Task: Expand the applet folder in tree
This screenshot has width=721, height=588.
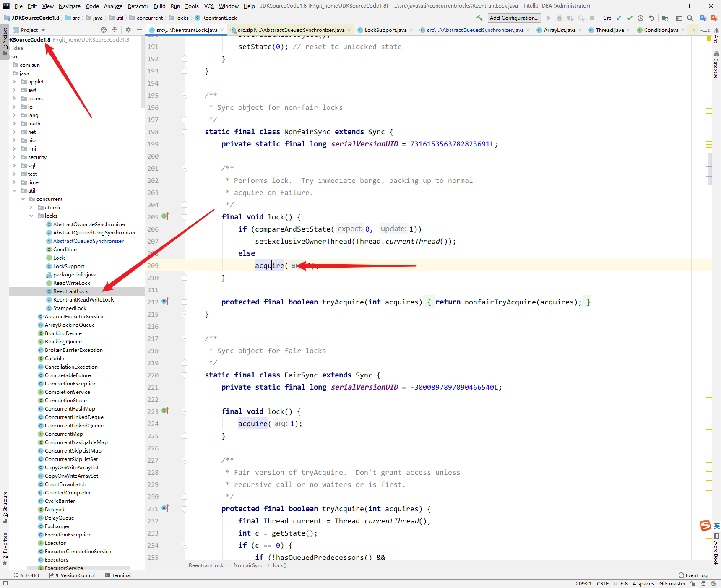Action: coord(14,82)
